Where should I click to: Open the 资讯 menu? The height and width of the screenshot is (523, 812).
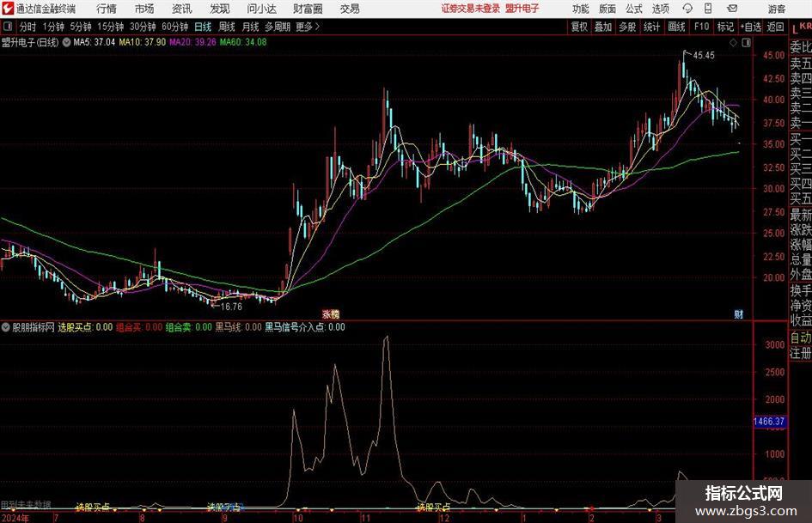pyautogui.click(x=182, y=9)
